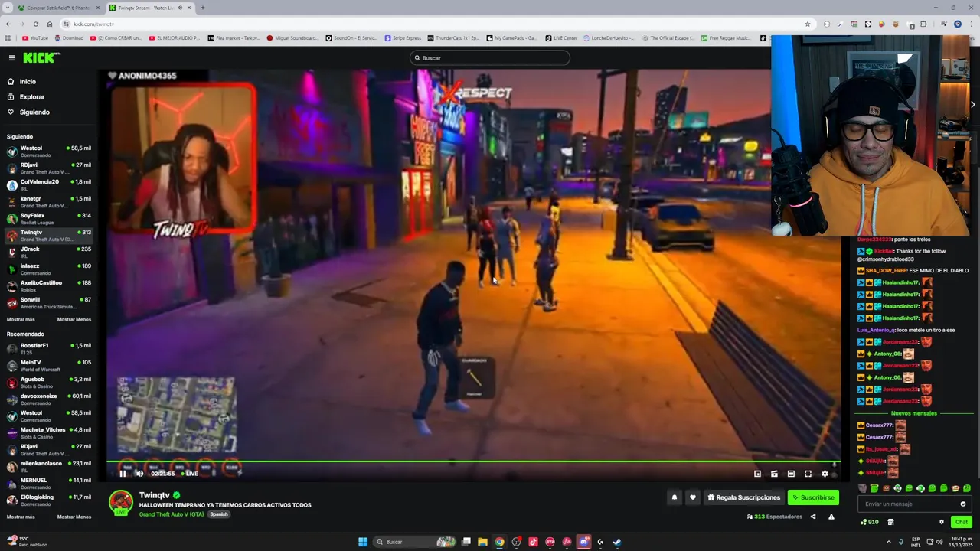
Task: Click the green Suscribirse button
Action: pos(813,497)
